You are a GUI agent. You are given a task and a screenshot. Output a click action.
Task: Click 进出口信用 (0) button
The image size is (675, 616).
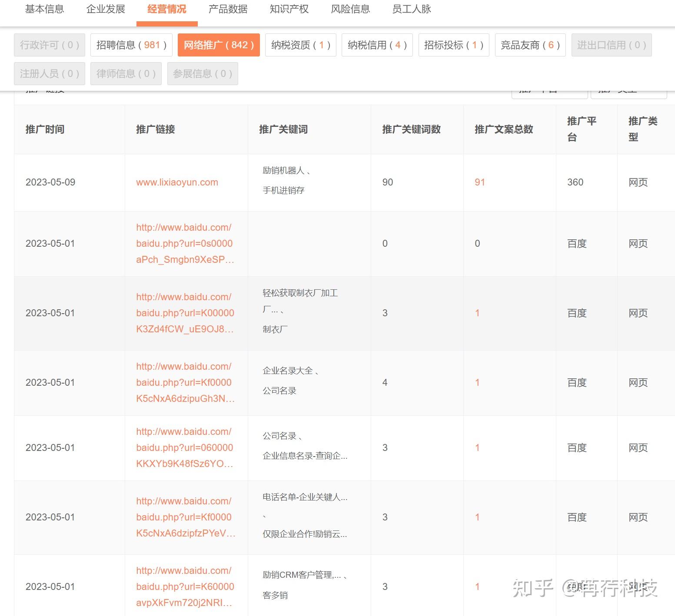pyautogui.click(x=612, y=45)
